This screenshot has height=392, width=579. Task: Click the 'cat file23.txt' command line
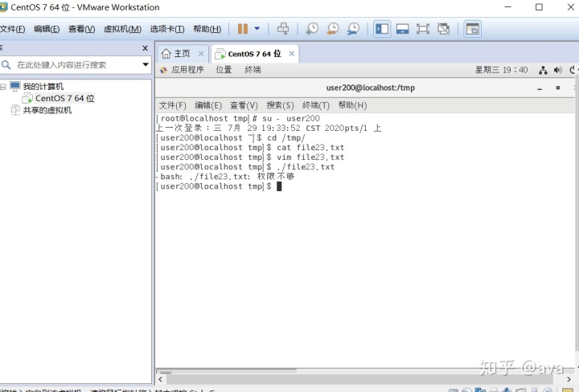point(250,148)
